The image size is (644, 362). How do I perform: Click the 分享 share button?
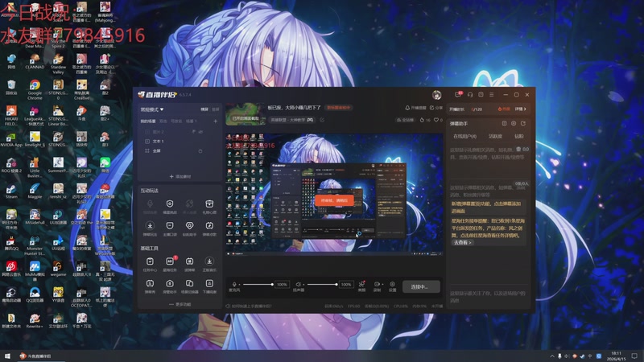[436, 108]
